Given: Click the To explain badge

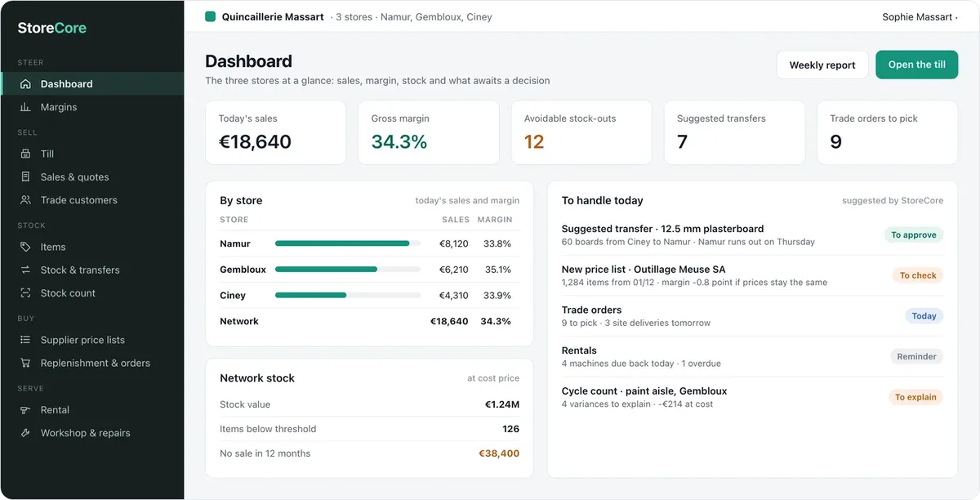Looking at the screenshot, I should tap(915, 397).
